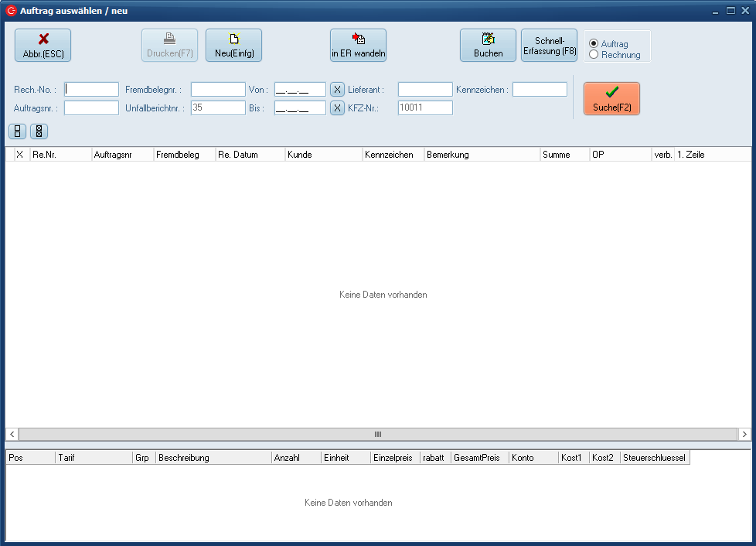Sort the table by Re. Datum column
Screen dimensions: 756x546
pyautogui.click(x=250, y=155)
